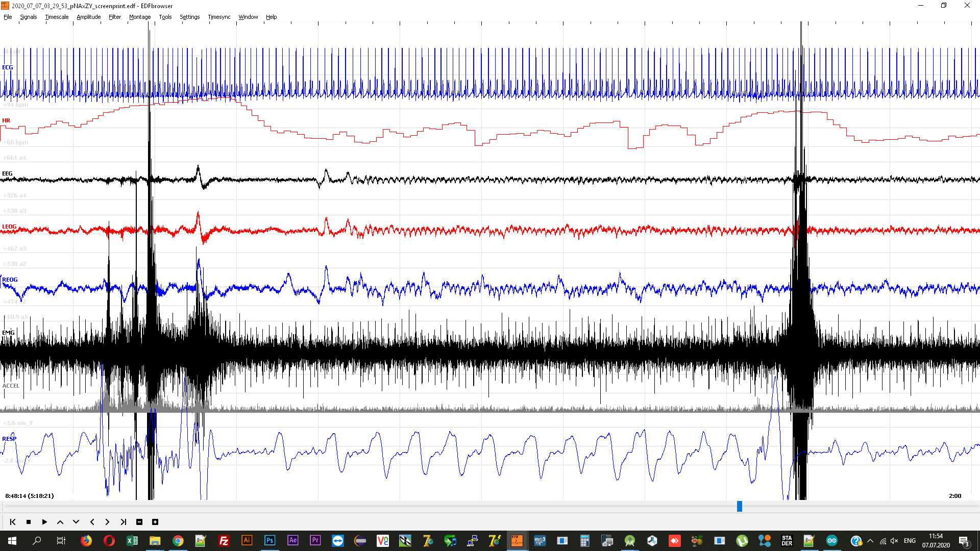Viewport: 980px width, 551px height.
Task: Open Premiere Pro from the taskbar
Action: coord(315,541)
